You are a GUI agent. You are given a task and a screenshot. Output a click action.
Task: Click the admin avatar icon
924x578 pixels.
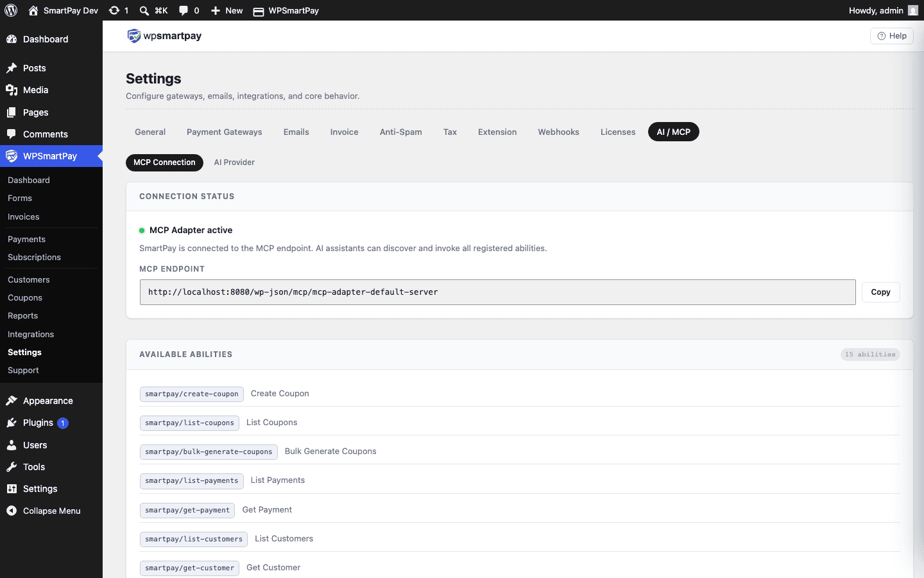pyautogui.click(x=913, y=10)
